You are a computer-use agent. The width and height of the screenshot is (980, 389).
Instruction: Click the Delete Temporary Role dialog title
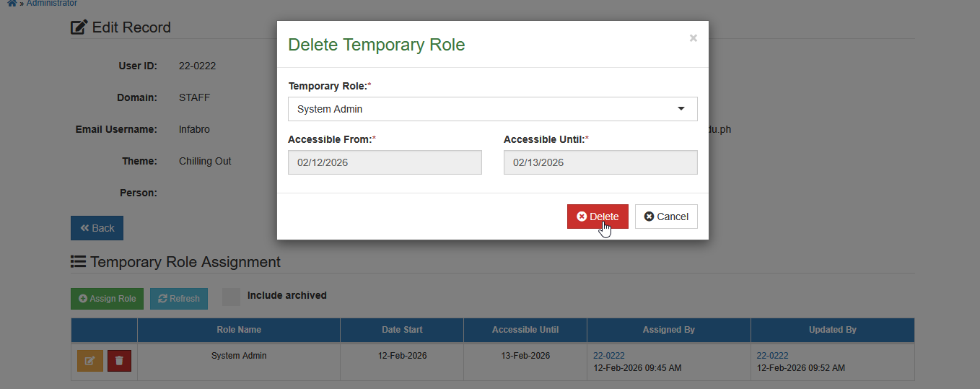[x=377, y=45]
